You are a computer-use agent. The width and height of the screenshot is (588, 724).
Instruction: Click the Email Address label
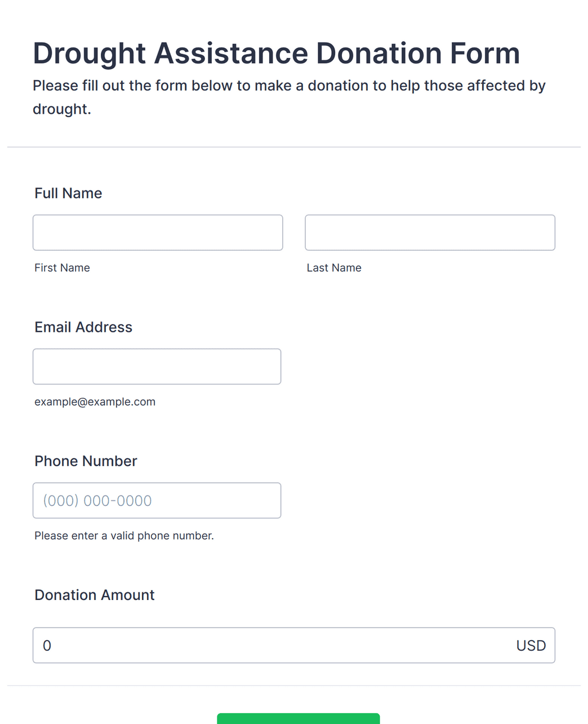point(83,327)
